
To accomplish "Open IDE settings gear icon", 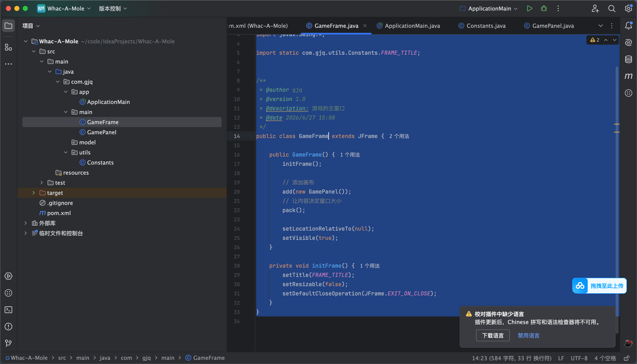I will tap(629, 8).
